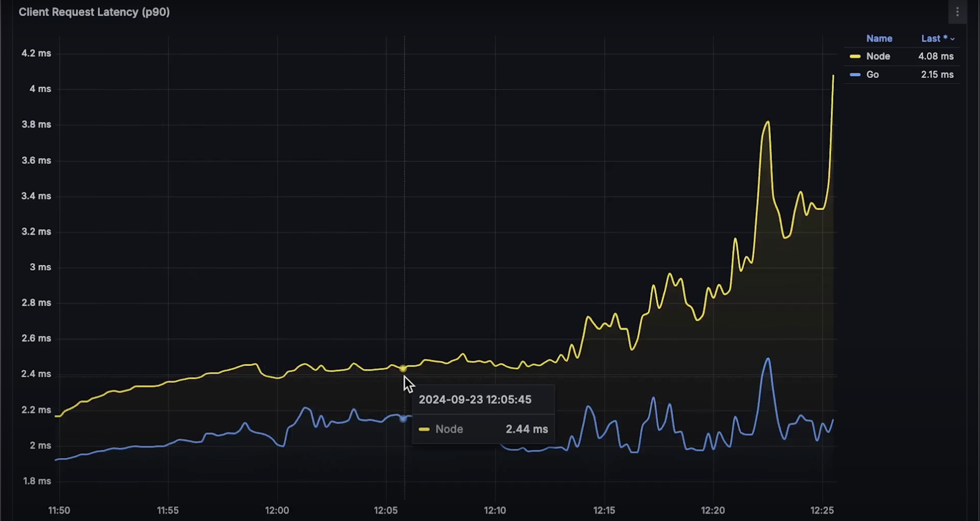
Task: Open the panel's three-dot menu
Action: coord(957,12)
